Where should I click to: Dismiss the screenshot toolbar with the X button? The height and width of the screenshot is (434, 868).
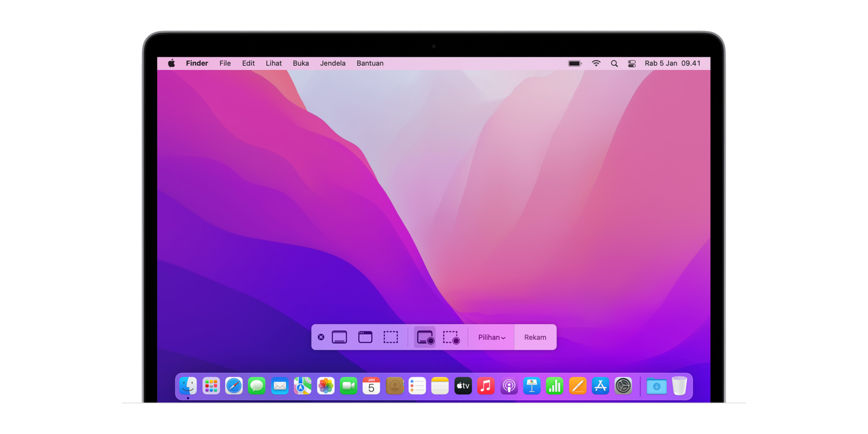[321, 337]
